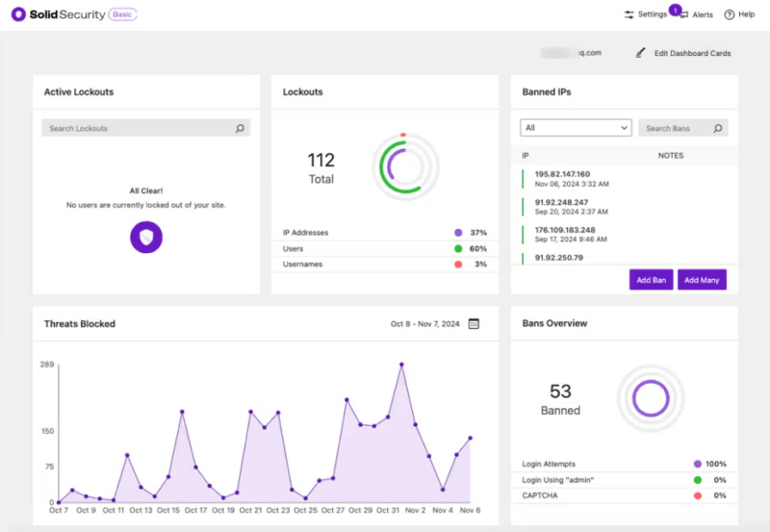
Task: Click the purple Login Attempts legend dot
Action: 697,464
